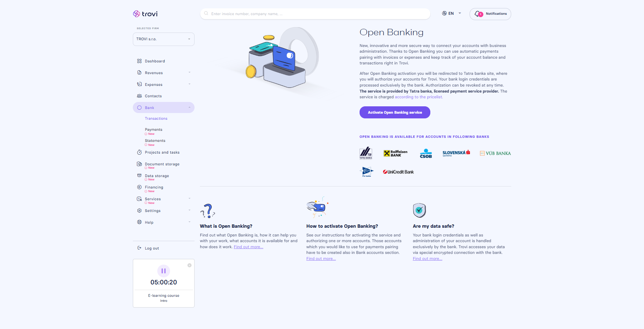Click the Trovi logo
The height and width of the screenshot is (329, 644).
coord(145,14)
